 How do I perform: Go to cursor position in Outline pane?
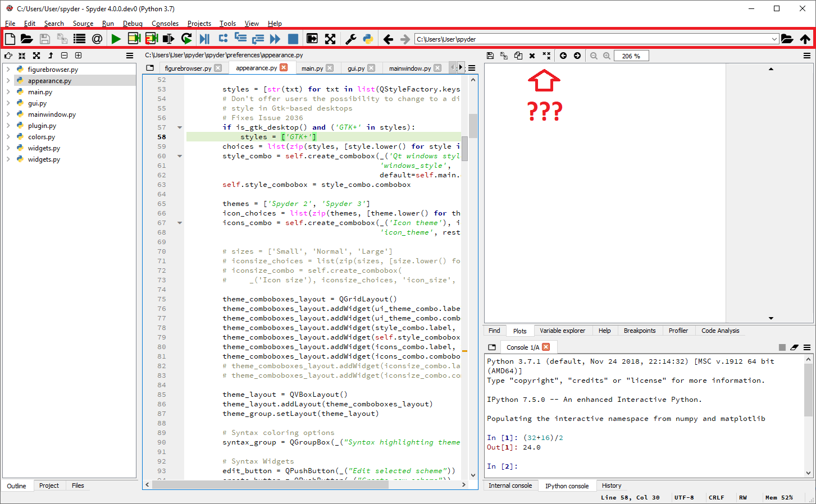click(x=8, y=56)
